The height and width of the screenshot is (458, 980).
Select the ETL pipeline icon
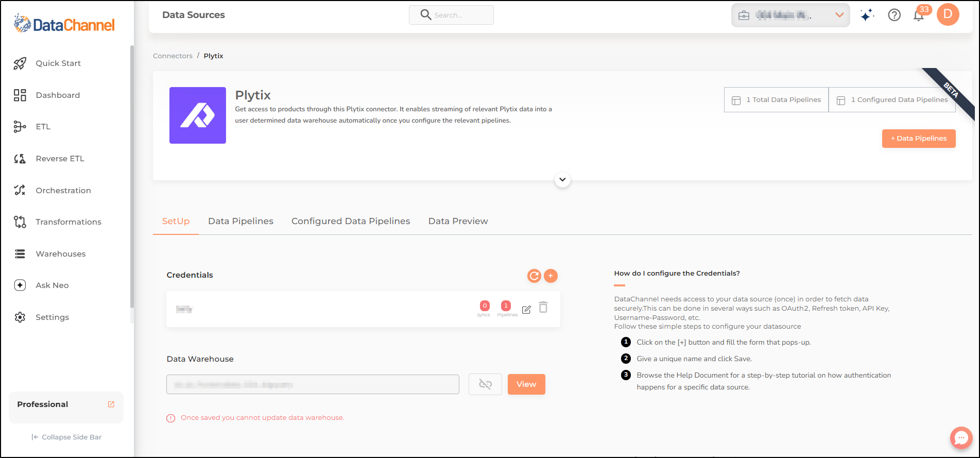(x=20, y=127)
